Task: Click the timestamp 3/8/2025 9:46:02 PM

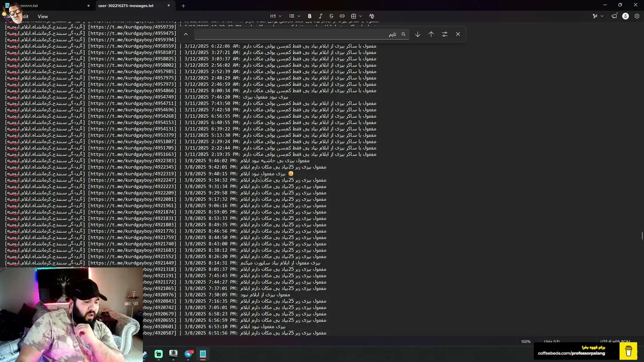Action: [x=210, y=161]
